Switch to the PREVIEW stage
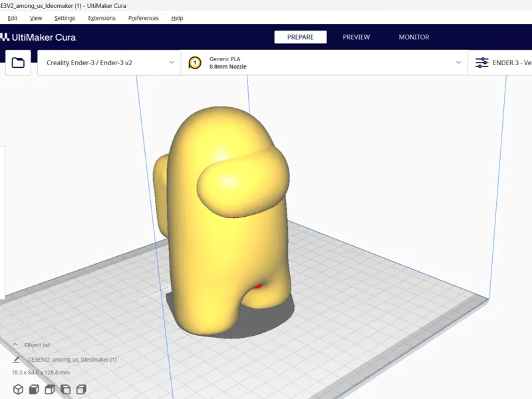The height and width of the screenshot is (399, 532). (356, 37)
